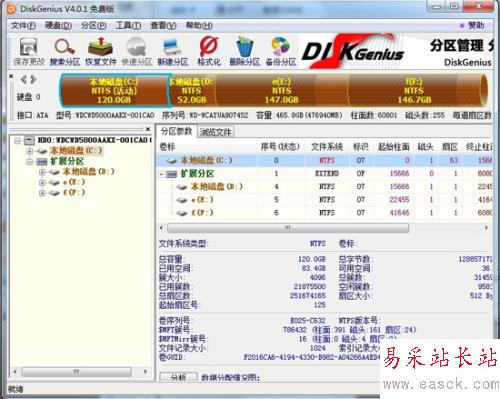This screenshot has height=399, width=500.
Task: Click the 序号(状态) column header
Action: click(280, 147)
